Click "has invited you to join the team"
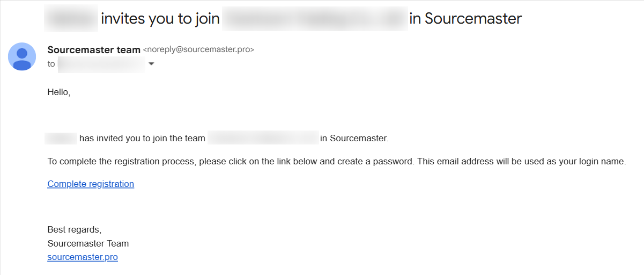 click(x=142, y=138)
